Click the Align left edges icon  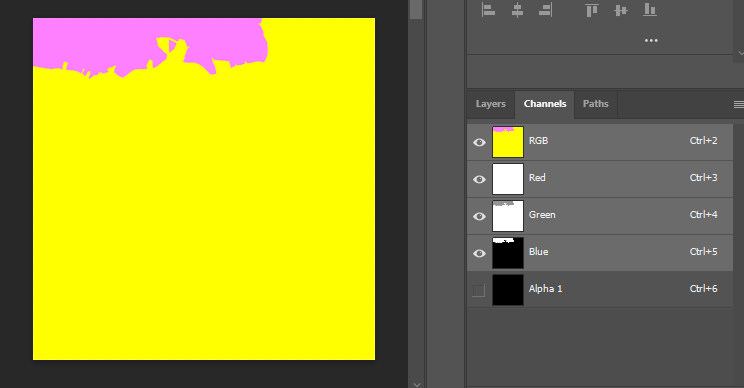[488, 9]
